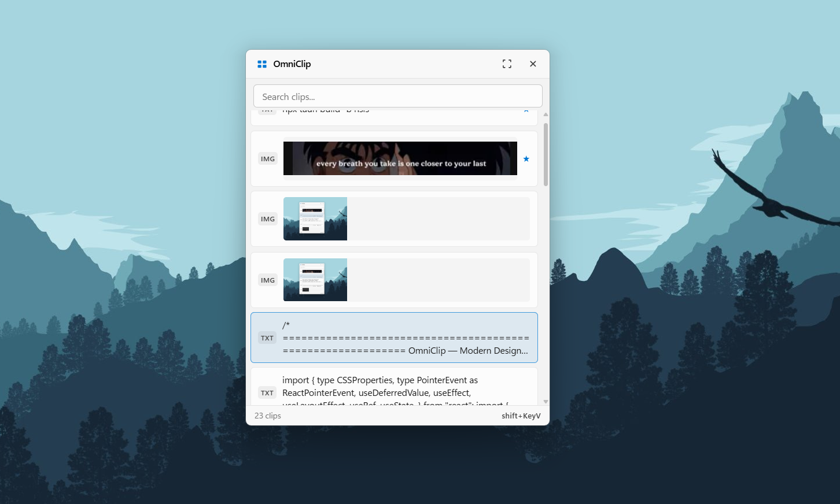Click the TXT badge on the import code clip
This screenshot has width=840, height=504.
point(267,393)
